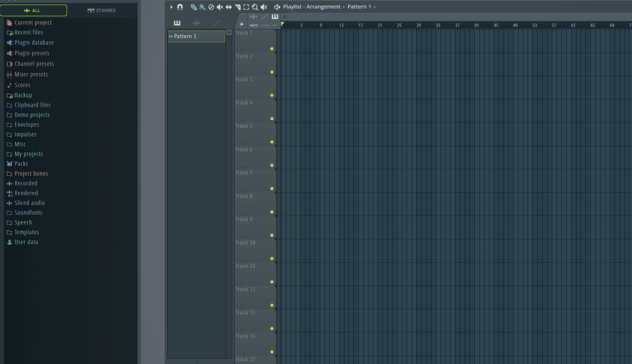Open the Plugin database folder
This screenshot has width=632, height=364.
[34, 42]
